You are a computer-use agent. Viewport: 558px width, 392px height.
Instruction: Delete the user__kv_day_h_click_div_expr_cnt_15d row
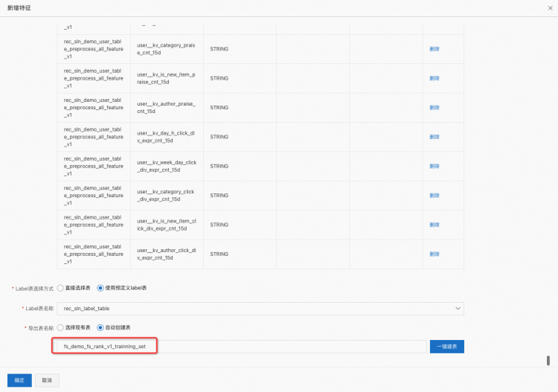coord(434,137)
